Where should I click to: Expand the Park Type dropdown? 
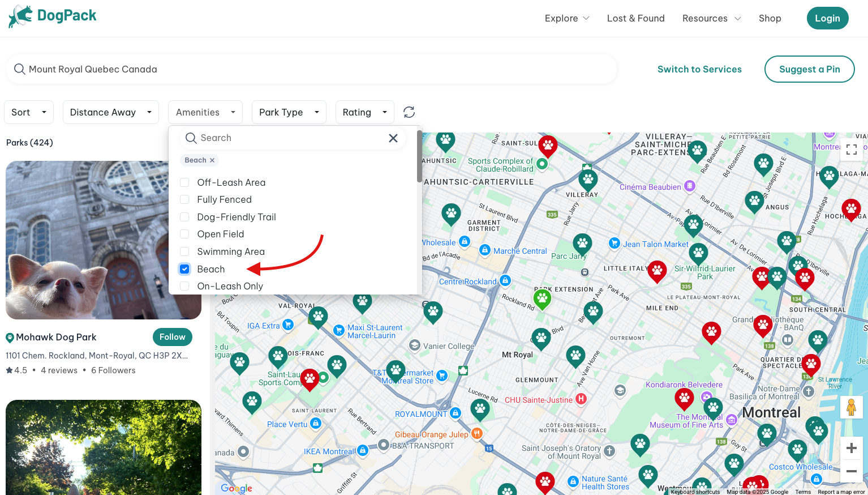tap(289, 112)
